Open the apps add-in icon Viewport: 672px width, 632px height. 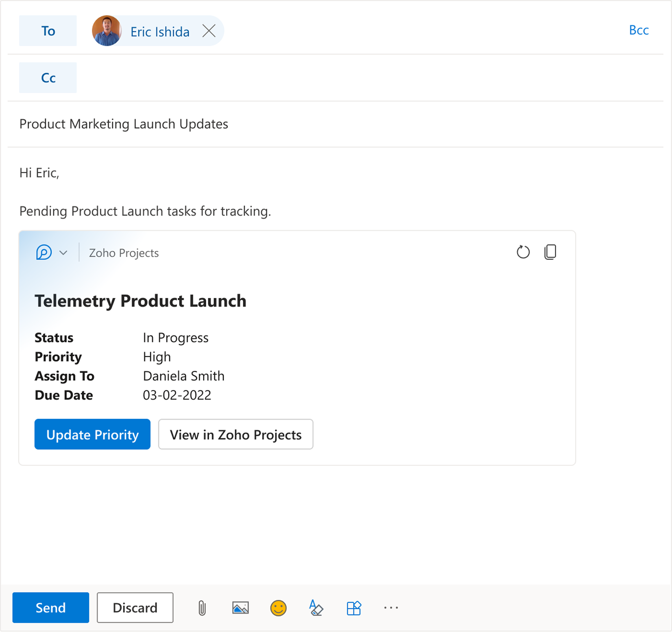click(353, 608)
